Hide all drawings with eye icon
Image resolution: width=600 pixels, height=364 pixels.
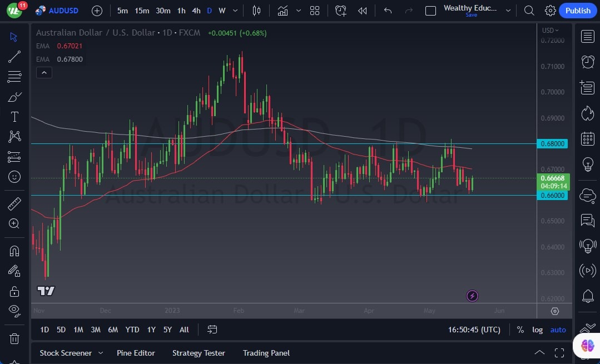[14, 311]
